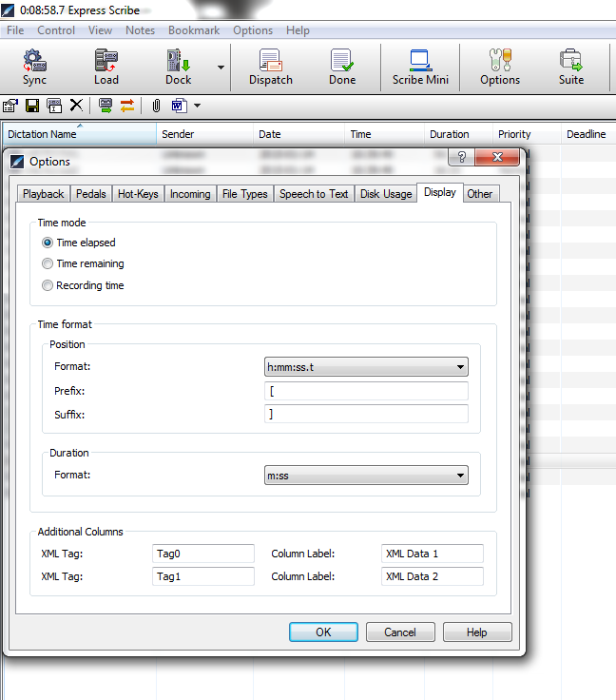Click the Tag1 XML Tag field
Screen dimensions: 616x700
pos(202,576)
